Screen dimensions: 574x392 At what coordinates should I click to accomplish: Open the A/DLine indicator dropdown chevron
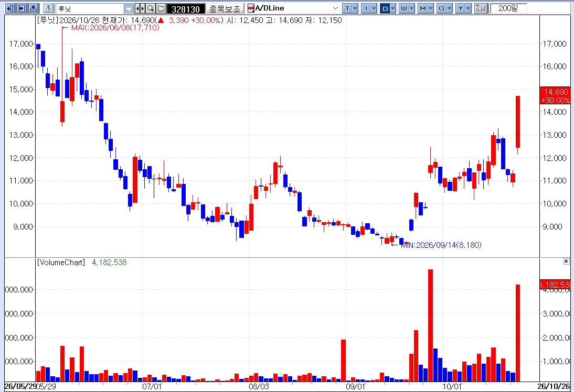click(335, 8)
